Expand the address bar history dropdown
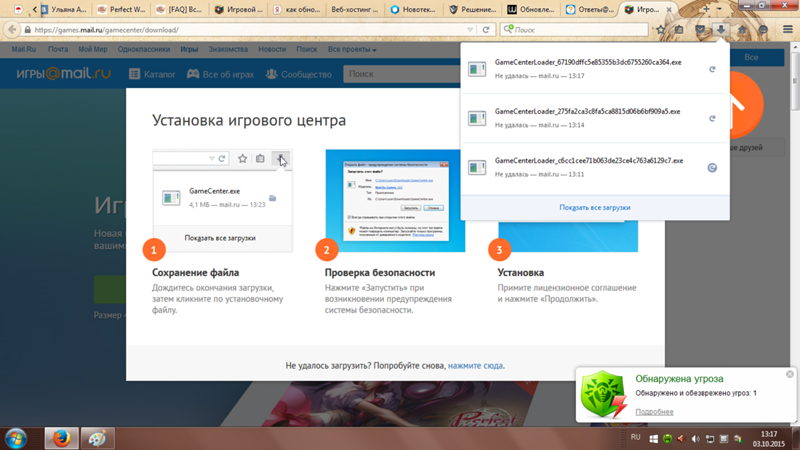This screenshot has width=800, height=450. coord(470,30)
